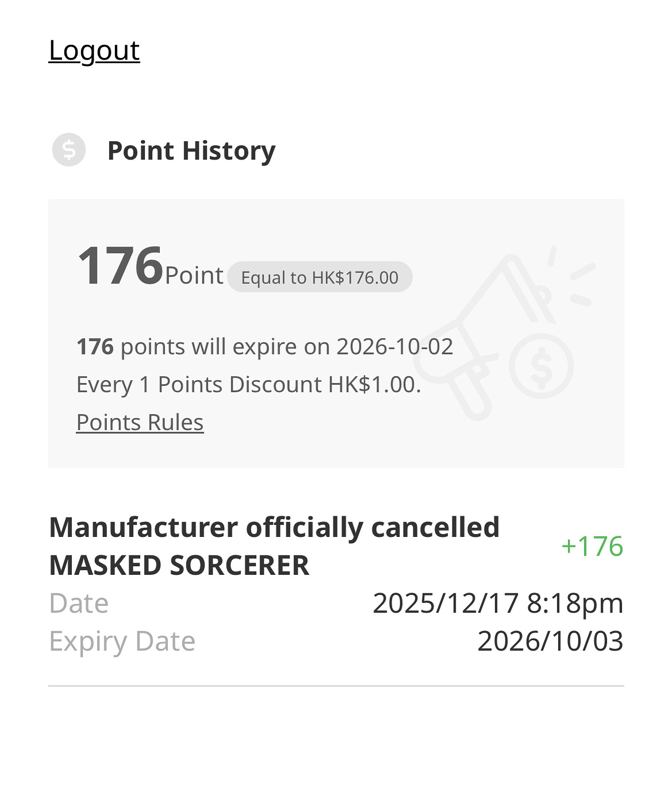This screenshot has width=672, height=785.
Task: Click the 2026/10/03 expiry date value
Action: tap(550, 641)
